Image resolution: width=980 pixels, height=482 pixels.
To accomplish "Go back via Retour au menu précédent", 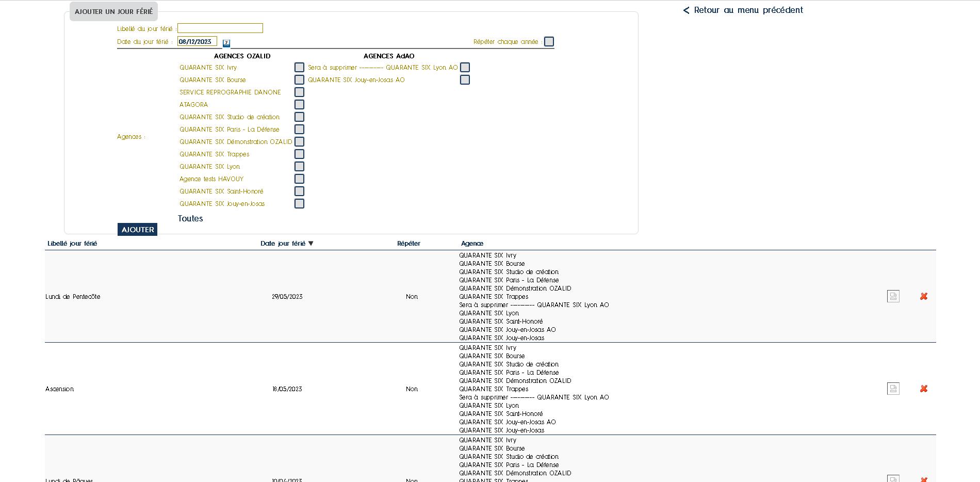I will (x=743, y=10).
